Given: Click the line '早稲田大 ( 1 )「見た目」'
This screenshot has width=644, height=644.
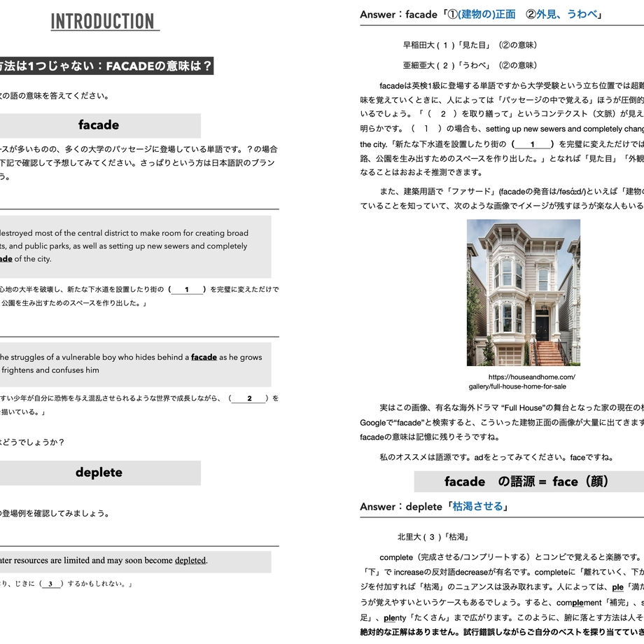Looking at the screenshot, I should 470,45.
